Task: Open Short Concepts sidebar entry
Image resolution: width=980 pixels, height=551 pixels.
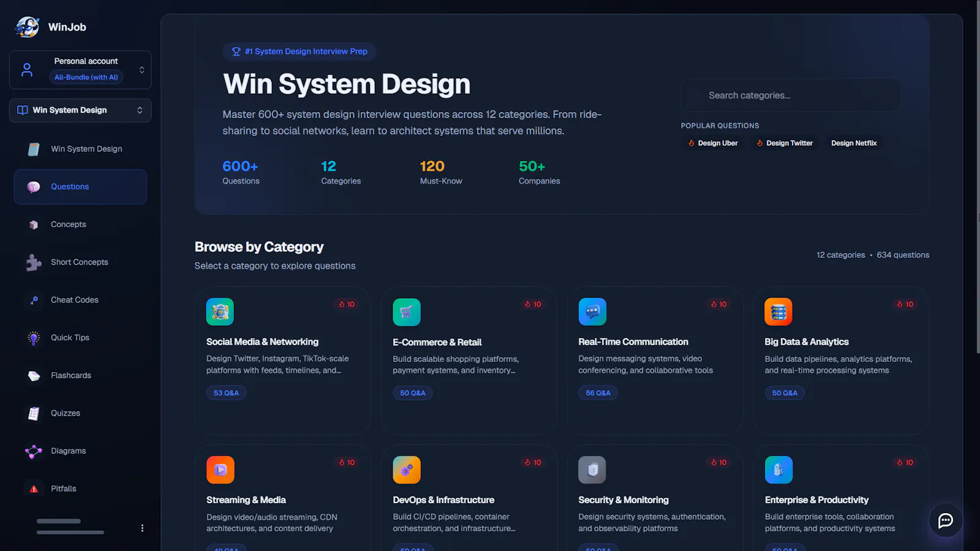Action: pos(80,262)
